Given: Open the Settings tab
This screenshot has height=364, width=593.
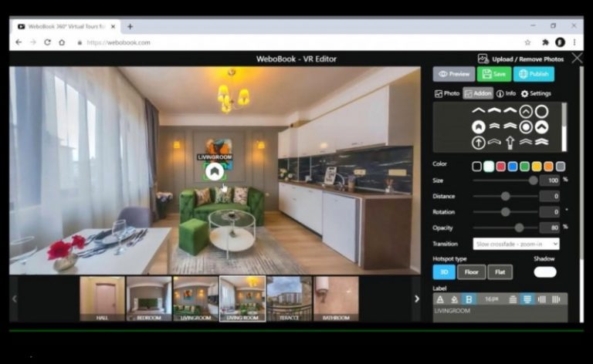Looking at the screenshot, I should pos(536,93).
